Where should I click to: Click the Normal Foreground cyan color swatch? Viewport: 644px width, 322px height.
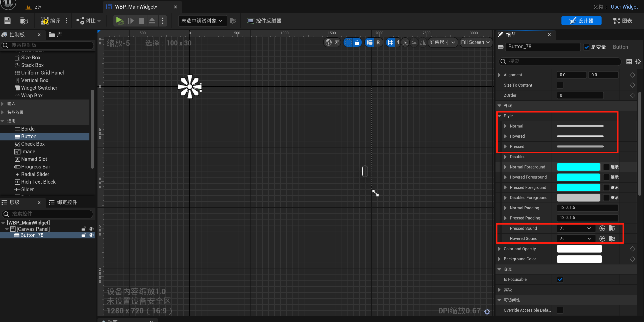click(578, 167)
